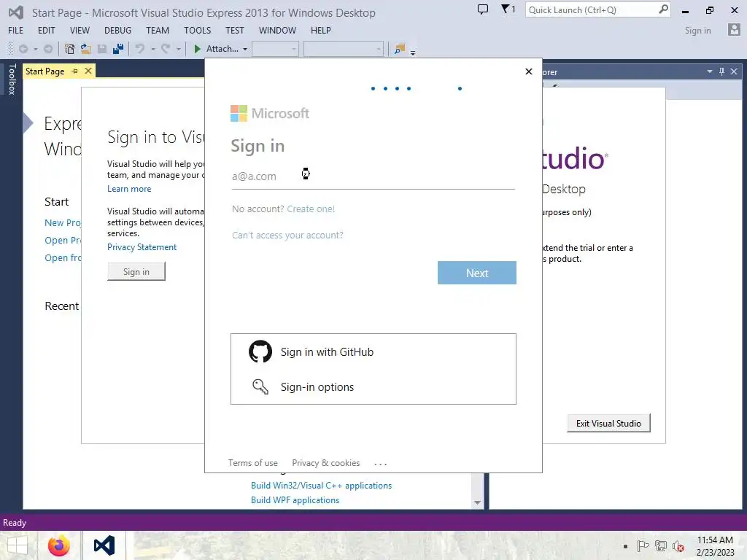The width and height of the screenshot is (747, 560).
Task: Click the GitHub logo icon
Action: (260, 352)
